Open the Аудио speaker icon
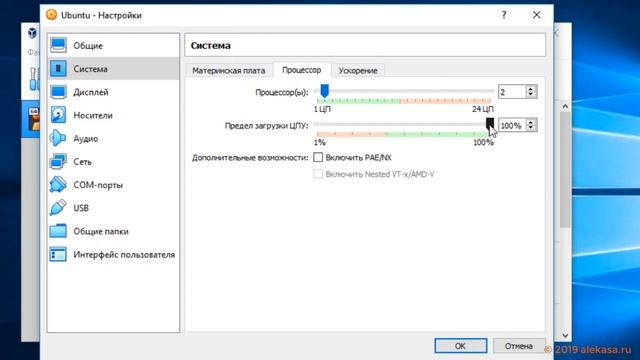 point(58,138)
